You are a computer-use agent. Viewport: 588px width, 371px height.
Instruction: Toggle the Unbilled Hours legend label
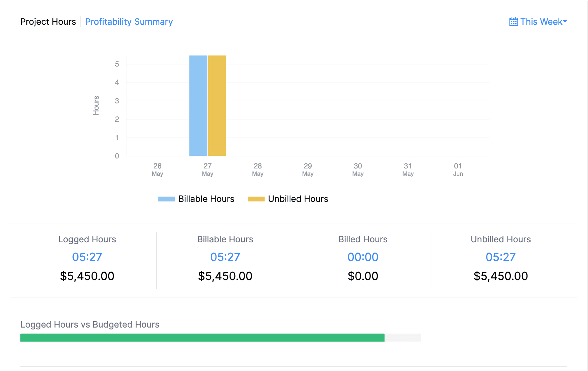[x=298, y=199]
